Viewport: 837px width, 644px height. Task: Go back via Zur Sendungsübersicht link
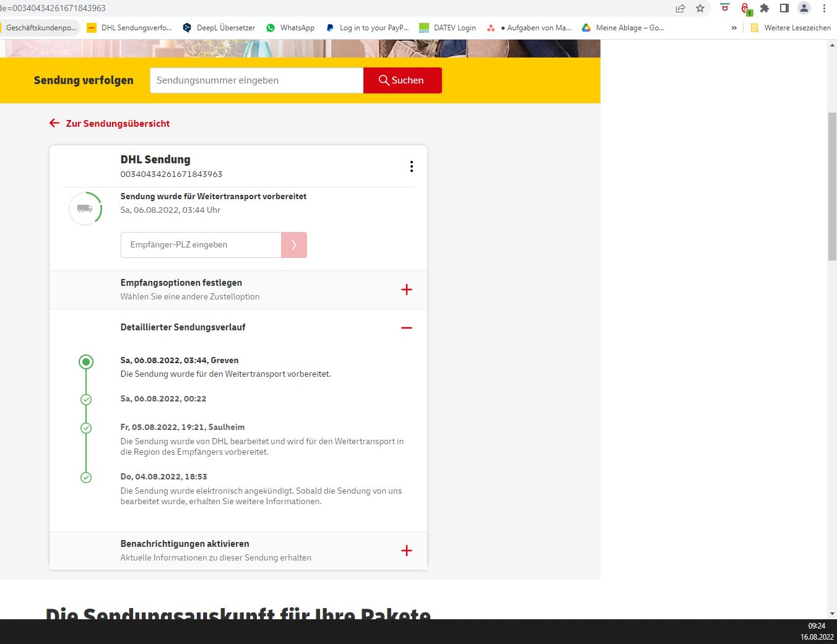(118, 124)
